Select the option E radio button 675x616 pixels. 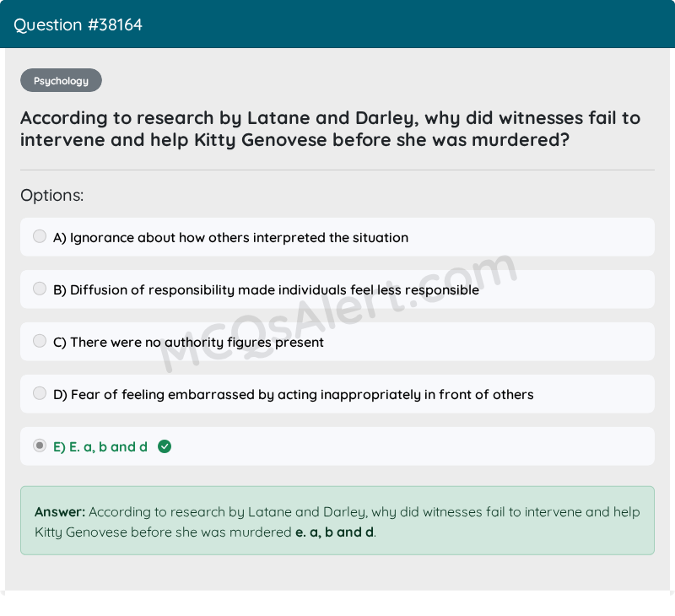(40, 446)
